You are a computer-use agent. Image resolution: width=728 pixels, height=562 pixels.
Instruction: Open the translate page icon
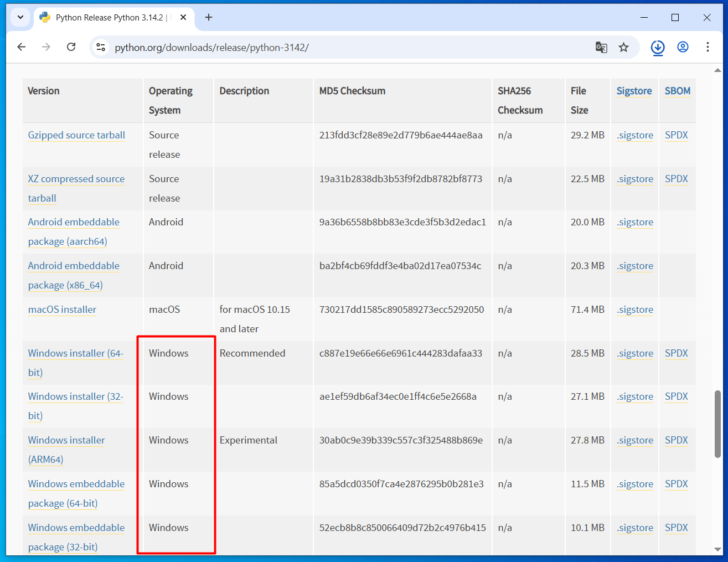(x=601, y=48)
